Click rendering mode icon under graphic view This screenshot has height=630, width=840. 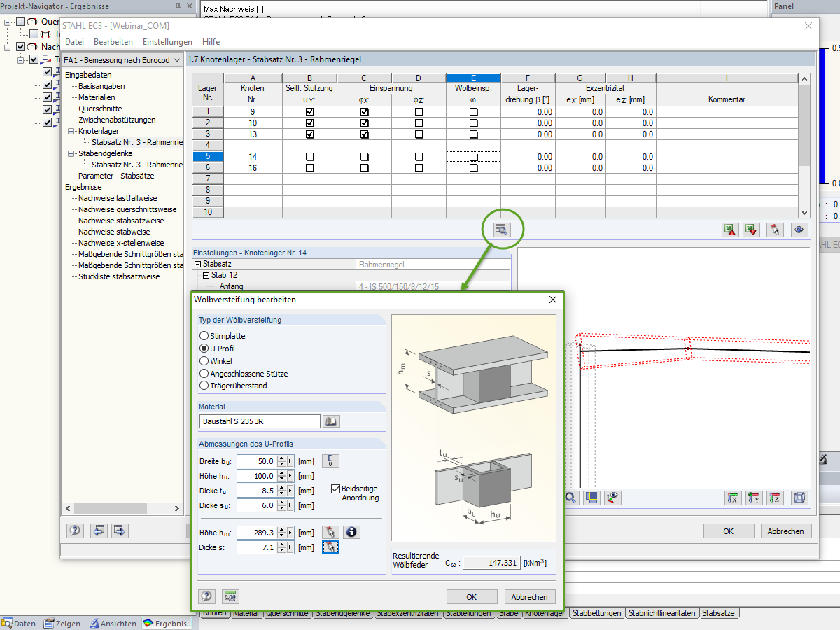pyautogui.click(x=592, y=498)
